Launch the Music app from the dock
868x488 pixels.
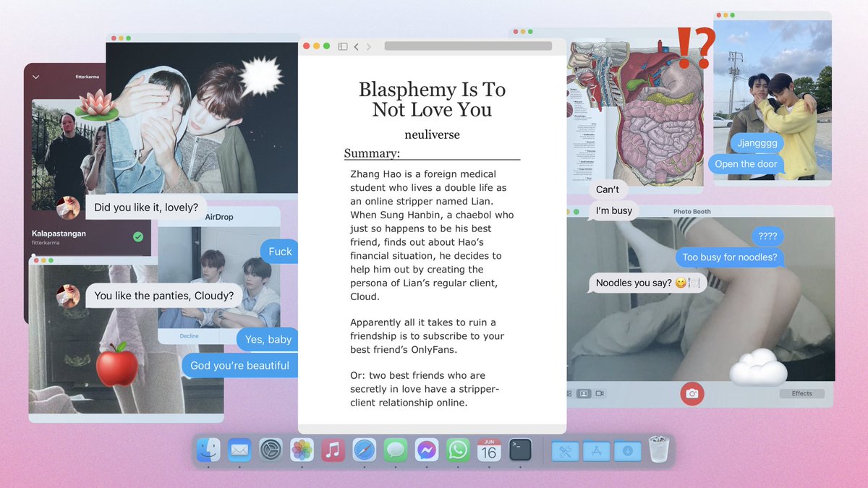(332, 450)
